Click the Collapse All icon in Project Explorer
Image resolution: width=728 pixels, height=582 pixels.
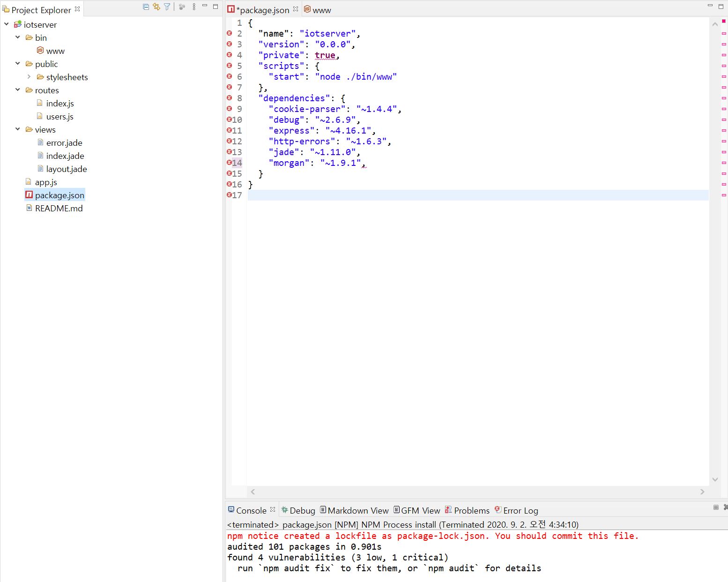(x=146, y=7)
